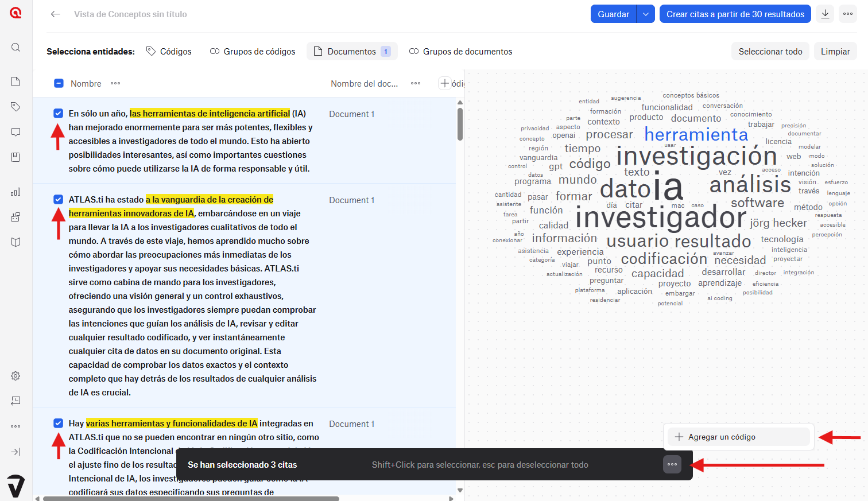Select the Documentos entity tab
Image resolution: width=868 pixels, height=501 pixels.
pos(352,51)
